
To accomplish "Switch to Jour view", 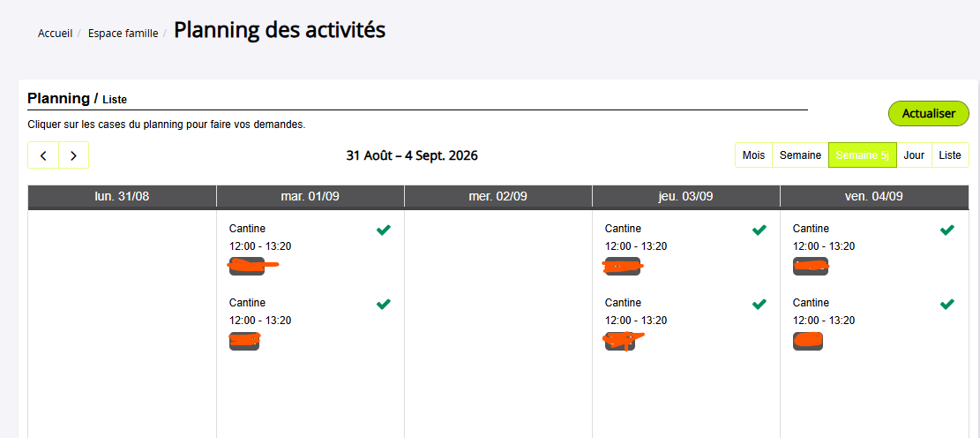I will (x=914, y=155).
